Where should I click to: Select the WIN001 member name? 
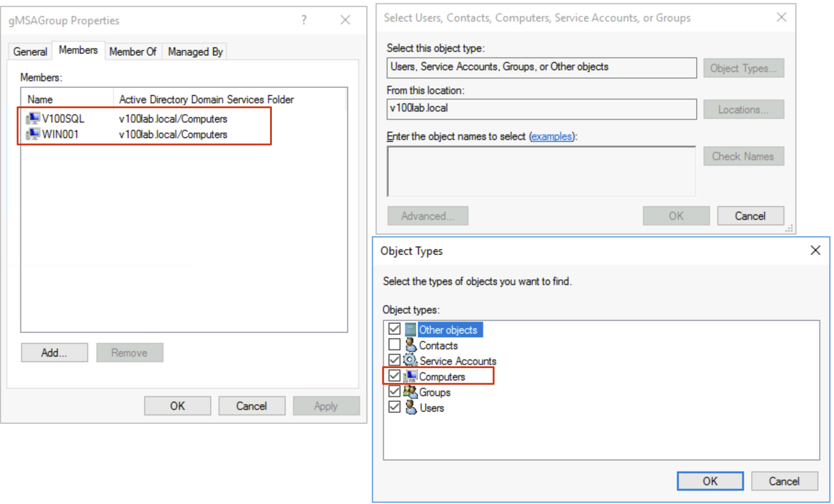[60, 134]
